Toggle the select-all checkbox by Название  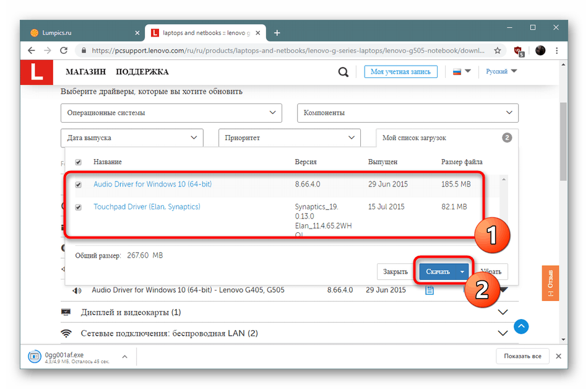click(79, 162)
